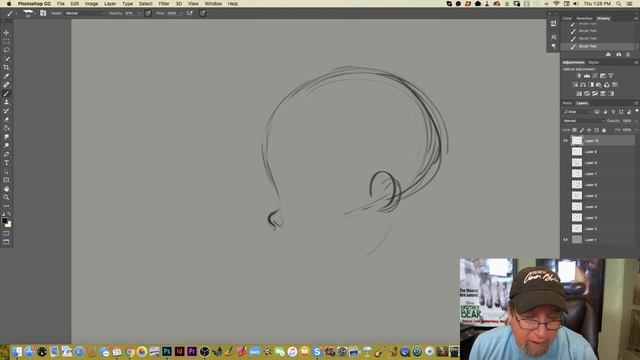Screen dimensions: 640x360
Task: Open layer blend mode Normal dropdown
Action: click(x=583, y=121)
